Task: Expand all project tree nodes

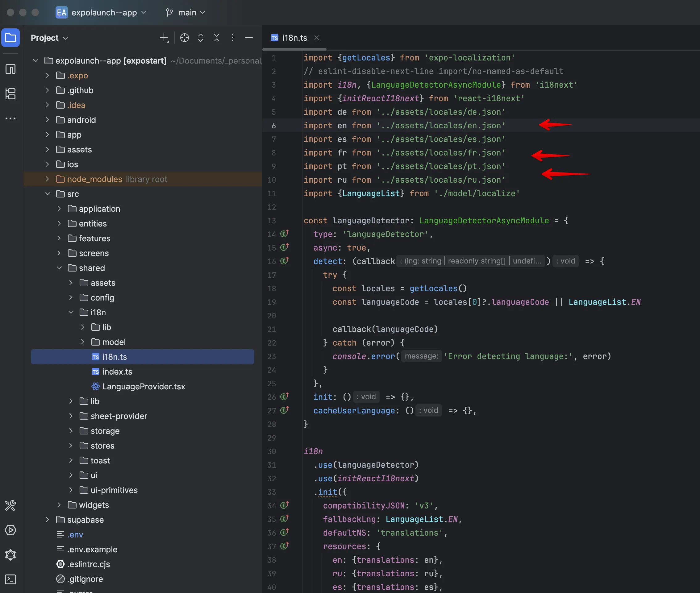Action: (201, 38)
